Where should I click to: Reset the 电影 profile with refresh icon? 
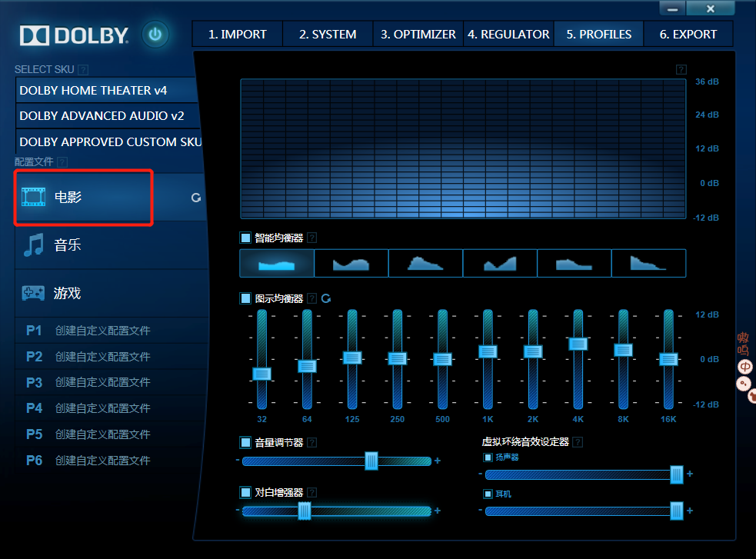click(196, 198)
